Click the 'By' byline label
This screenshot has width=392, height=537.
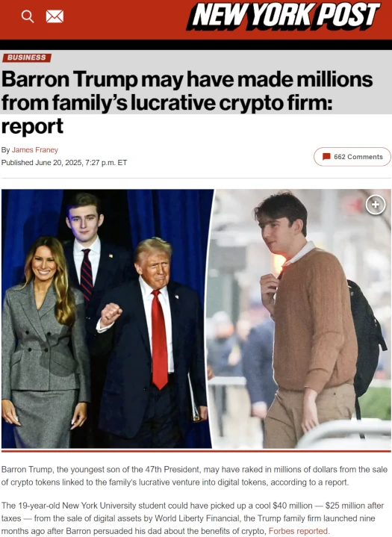(x=5, y=150)
